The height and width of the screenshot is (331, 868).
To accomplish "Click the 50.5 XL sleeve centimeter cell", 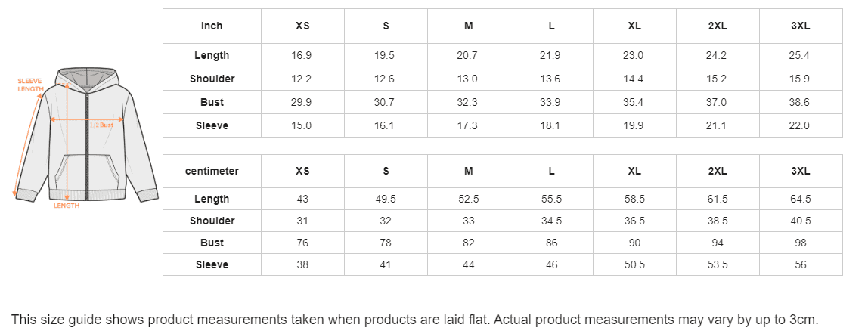I will (635, 264).
